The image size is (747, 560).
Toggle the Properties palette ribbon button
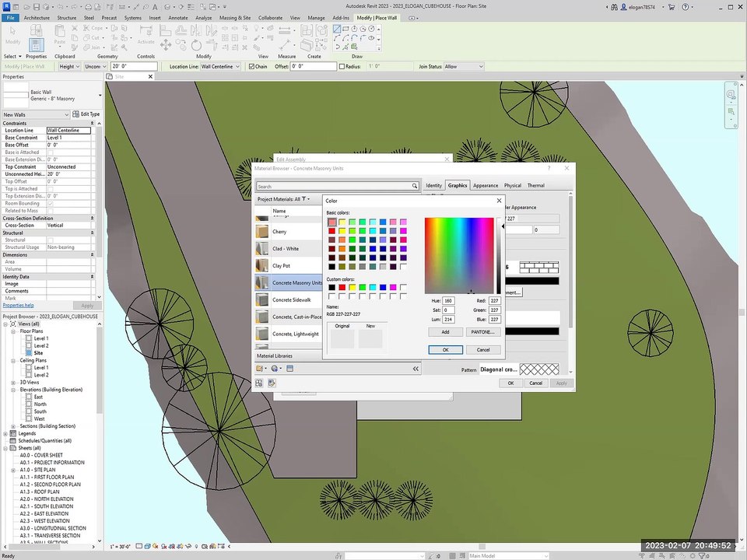pos(37,46)
